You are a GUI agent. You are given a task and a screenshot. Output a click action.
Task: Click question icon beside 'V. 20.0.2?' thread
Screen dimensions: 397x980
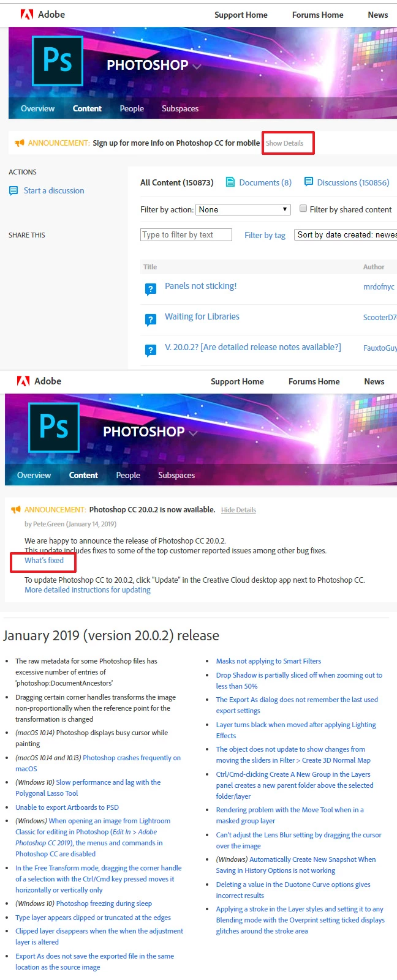150,350
